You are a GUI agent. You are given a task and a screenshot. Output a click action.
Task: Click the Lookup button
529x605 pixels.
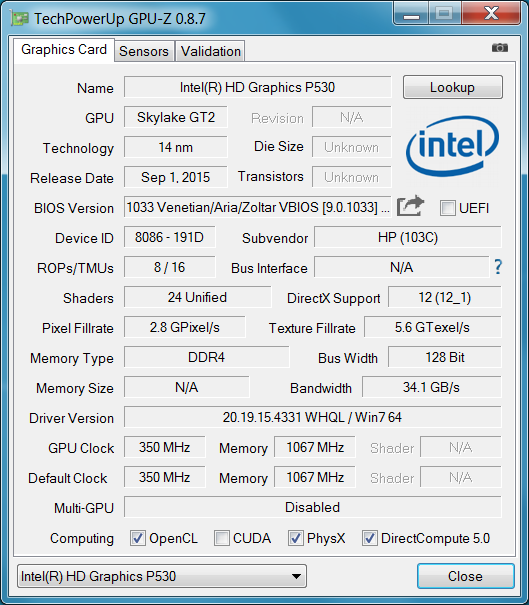point(453,87)
